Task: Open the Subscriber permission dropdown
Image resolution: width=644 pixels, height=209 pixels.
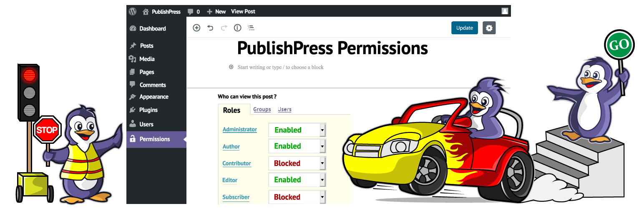Action: coord(297,197)
